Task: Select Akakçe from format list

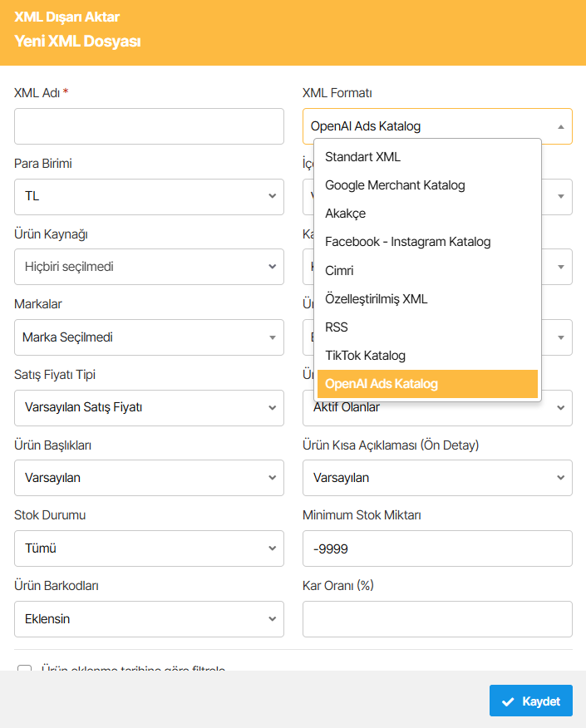Action: [427, 214]
